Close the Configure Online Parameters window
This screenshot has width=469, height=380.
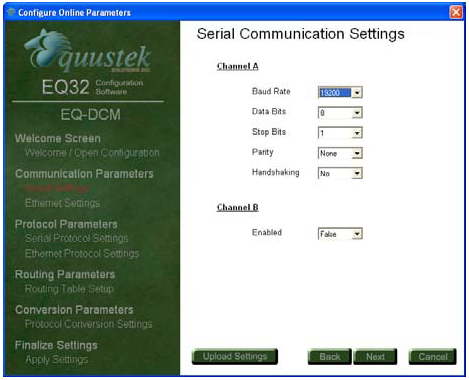pos(456,13)
